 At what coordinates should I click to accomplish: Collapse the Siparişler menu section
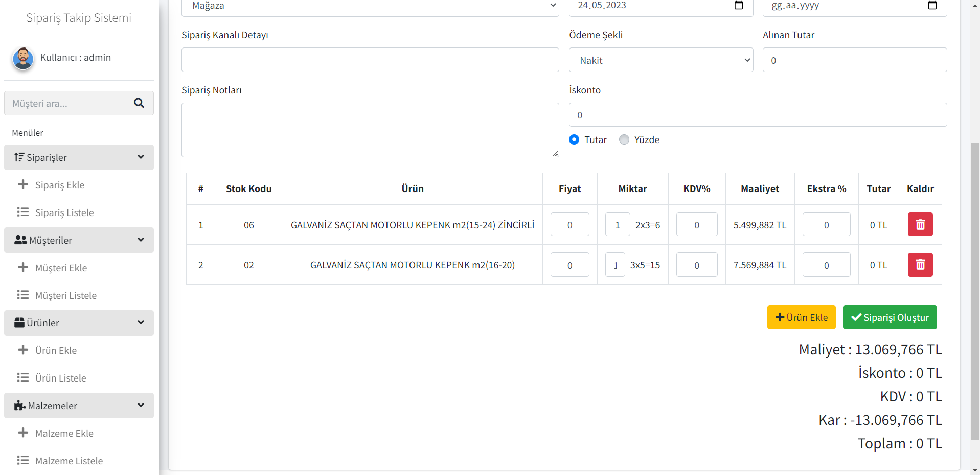pos(79,157)
